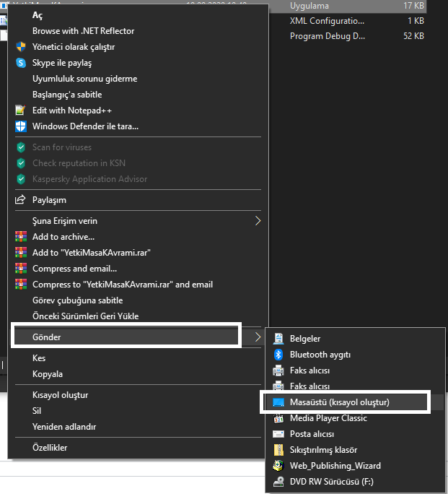Select Compress to "YetkiMasaKAvrami.rar" and email
Image resolution: width=448 pixels, height=494 pixels.
coord(123,284)
